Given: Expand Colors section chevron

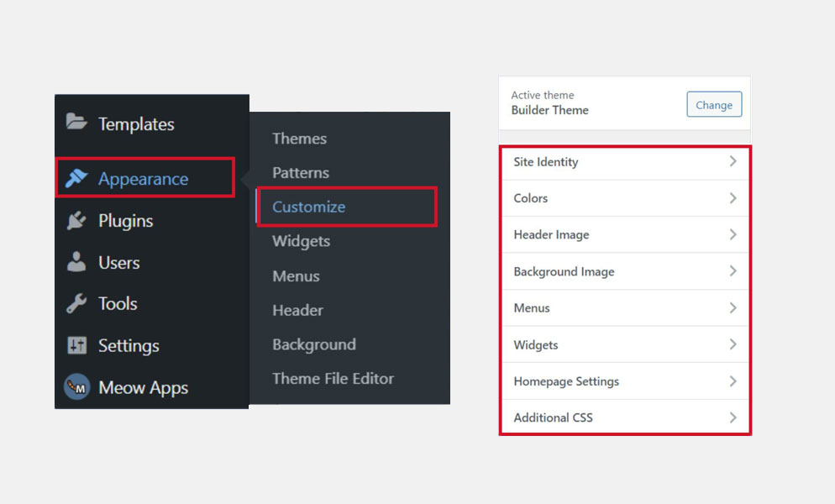Looking at the screenshot, I should [733, 197].
